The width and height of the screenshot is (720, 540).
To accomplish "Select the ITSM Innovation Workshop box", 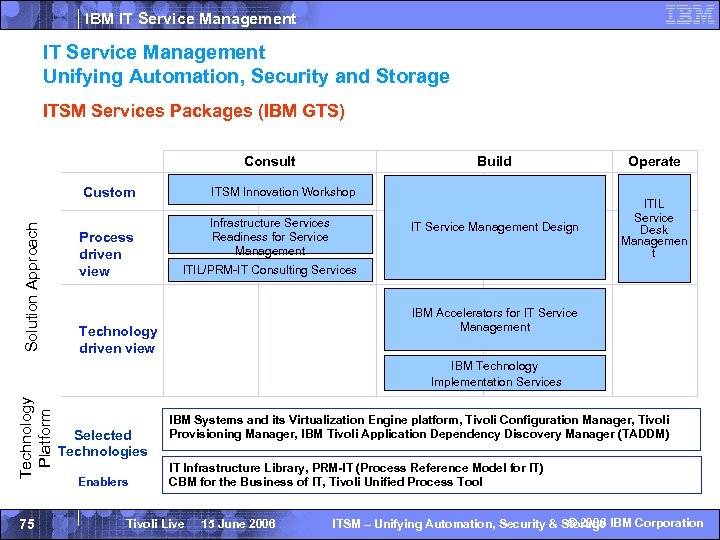I will 270,189.
